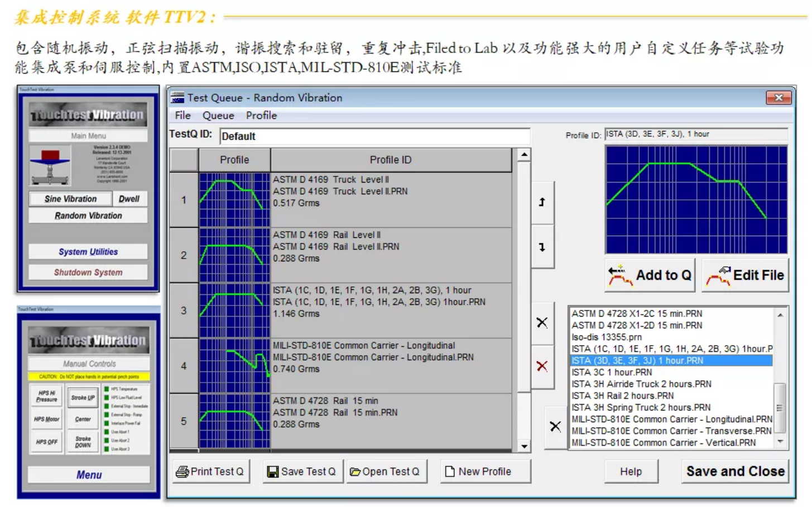The width and height of the screenshot is (812, 507).
Task: Open Random Vibration from the Main Menu
Action: (x=88, y=216)
